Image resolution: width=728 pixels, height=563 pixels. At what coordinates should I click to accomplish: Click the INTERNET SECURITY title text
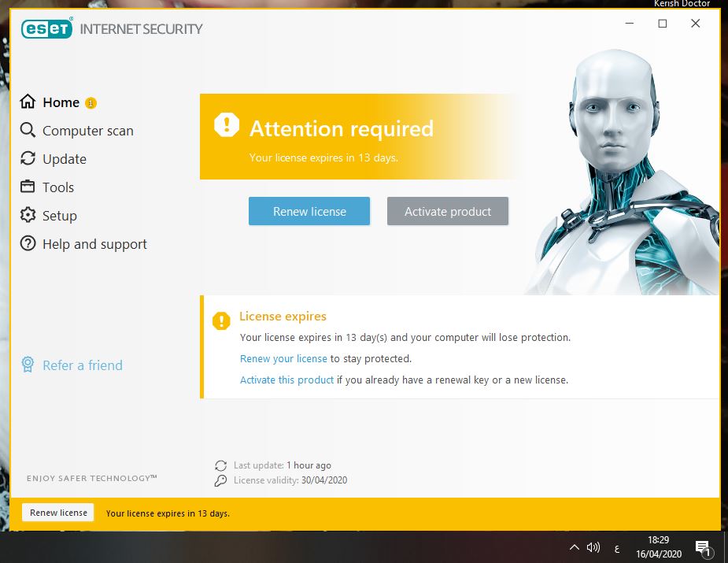[x=141, y=29]
